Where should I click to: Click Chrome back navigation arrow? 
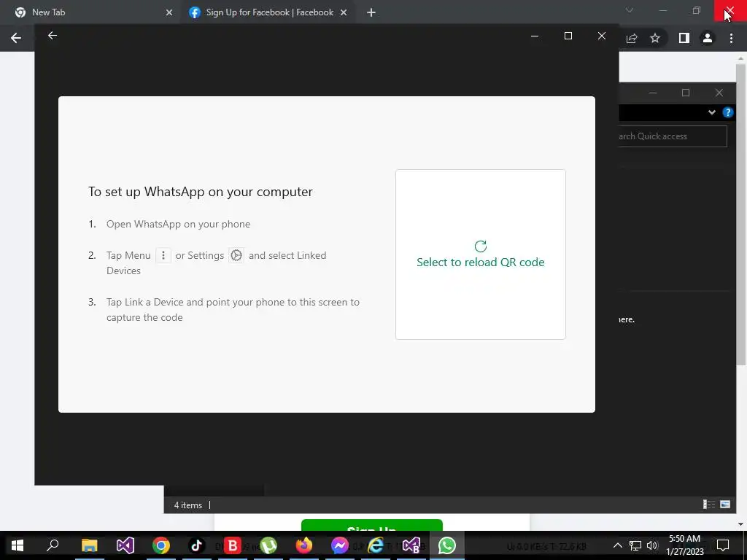(16, 38)
